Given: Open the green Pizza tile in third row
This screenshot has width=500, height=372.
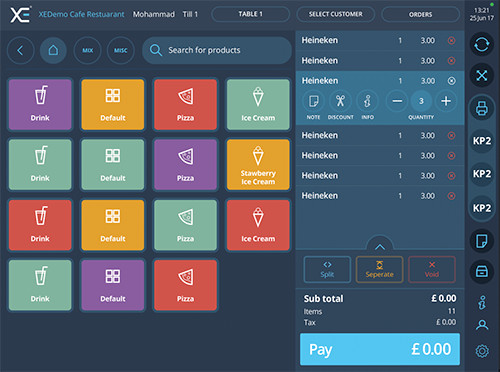Looking at the screenshot, I should [185, 225].
